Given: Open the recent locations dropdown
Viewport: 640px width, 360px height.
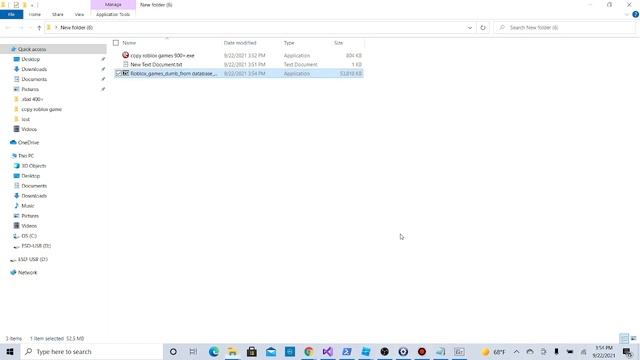Looking at the screenshot, I should click(30, 28).
